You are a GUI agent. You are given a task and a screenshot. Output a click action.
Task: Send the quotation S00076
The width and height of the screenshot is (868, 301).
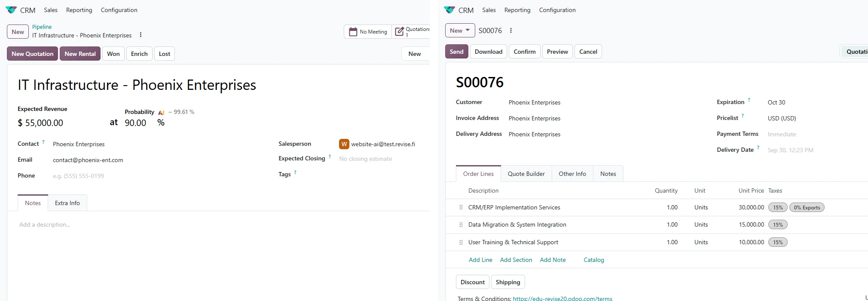(457, 52)
